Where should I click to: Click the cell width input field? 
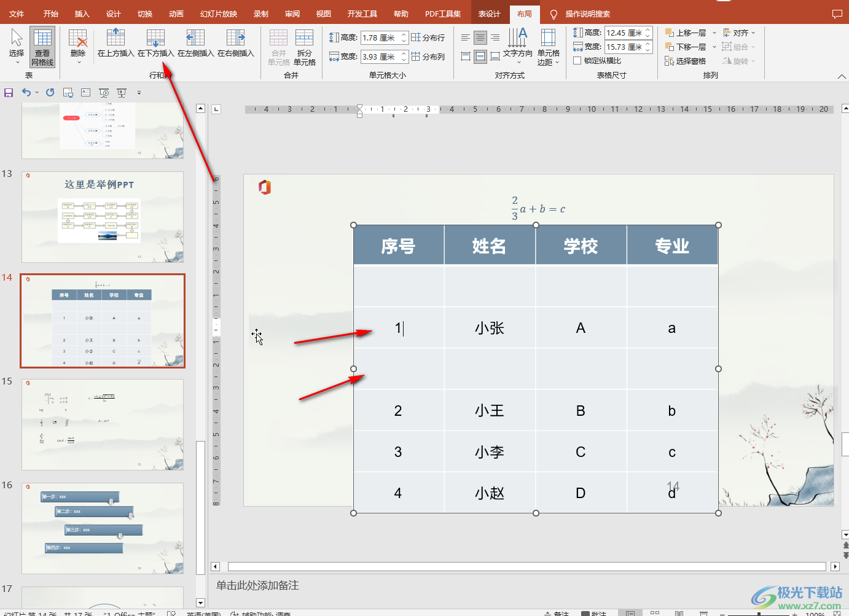[x=380, y=57]
